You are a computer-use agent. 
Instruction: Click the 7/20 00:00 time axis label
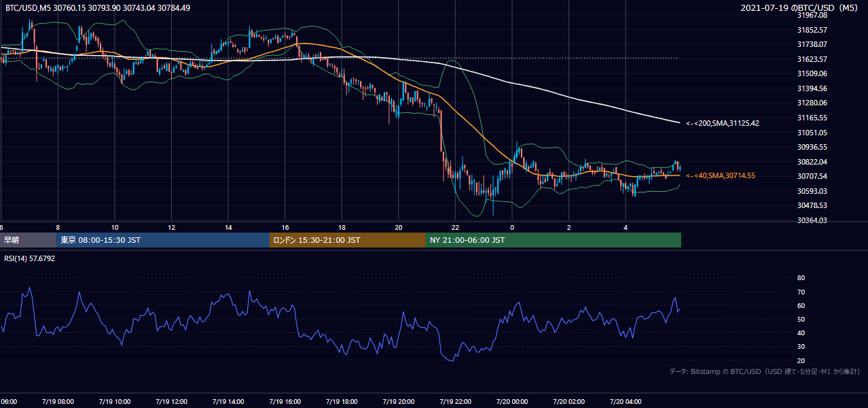pos(511,401)
